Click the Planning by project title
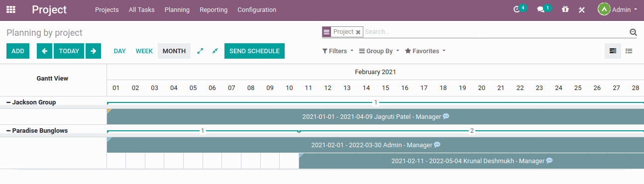 click(44, 33)
